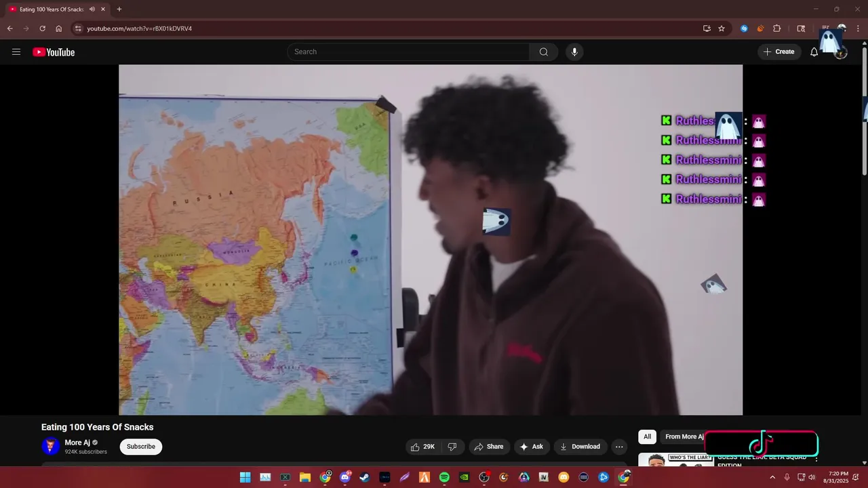This screenshot has width=868, height=488.
Task: Open the browser home page
Action: [58, 28]
